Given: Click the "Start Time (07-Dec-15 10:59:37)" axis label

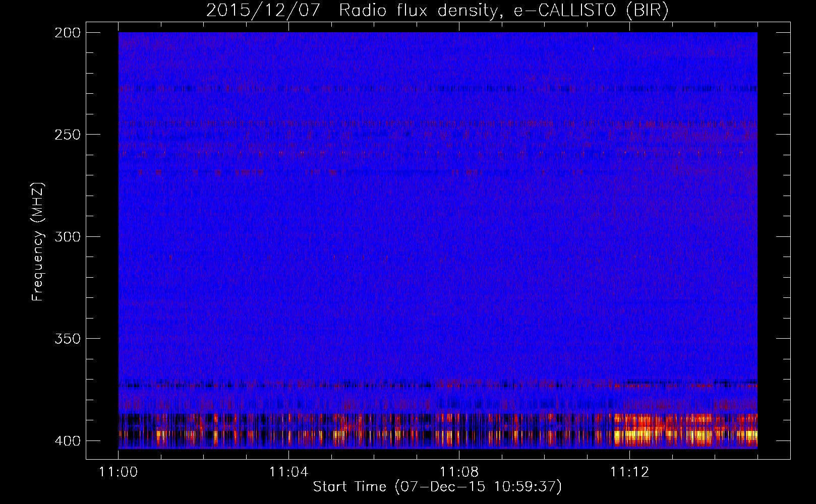Looking at the screenshot, I should (x=437, y=487).
